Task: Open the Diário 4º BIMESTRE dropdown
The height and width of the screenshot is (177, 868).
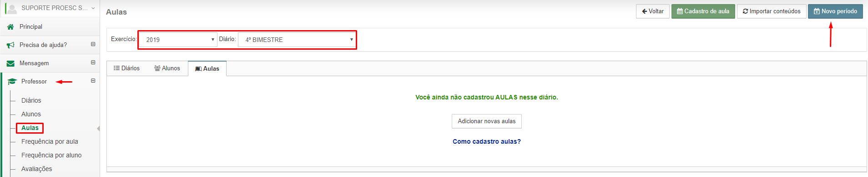Action: pos(297,40)
